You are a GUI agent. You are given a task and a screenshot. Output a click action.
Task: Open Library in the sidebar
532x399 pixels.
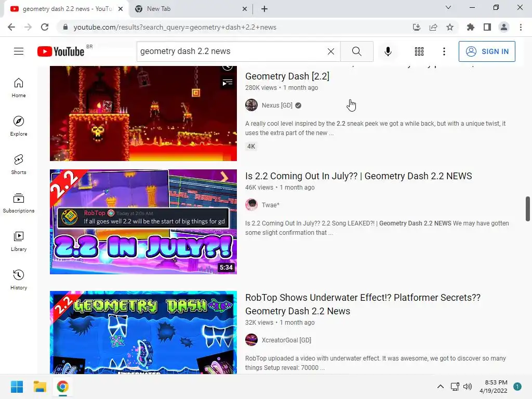19,241
